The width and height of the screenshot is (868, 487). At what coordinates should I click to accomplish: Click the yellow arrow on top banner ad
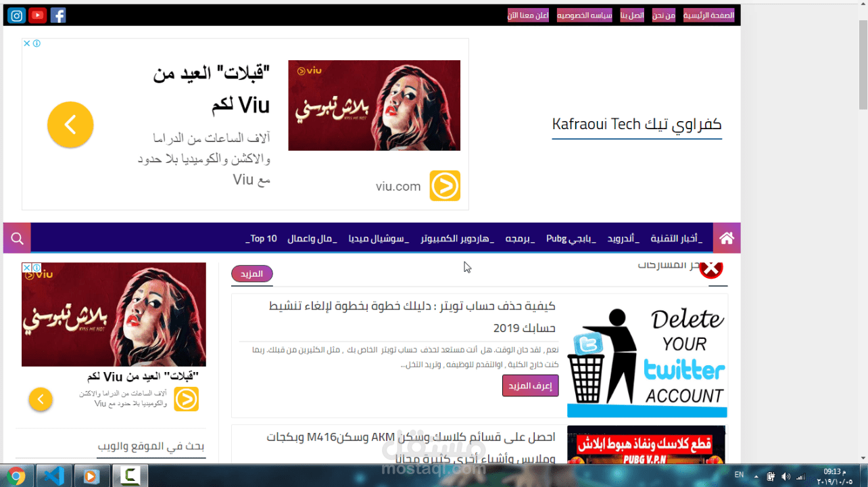point(70,124)
